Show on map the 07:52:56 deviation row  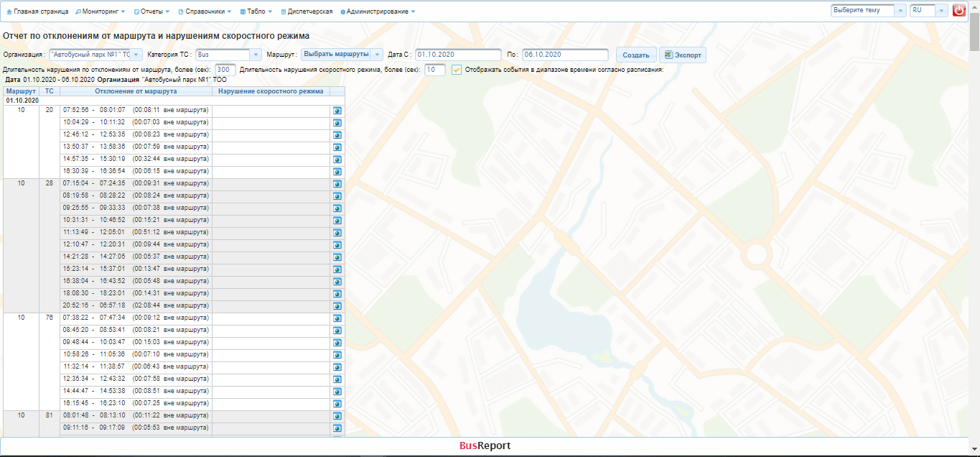tap(337, 111)
